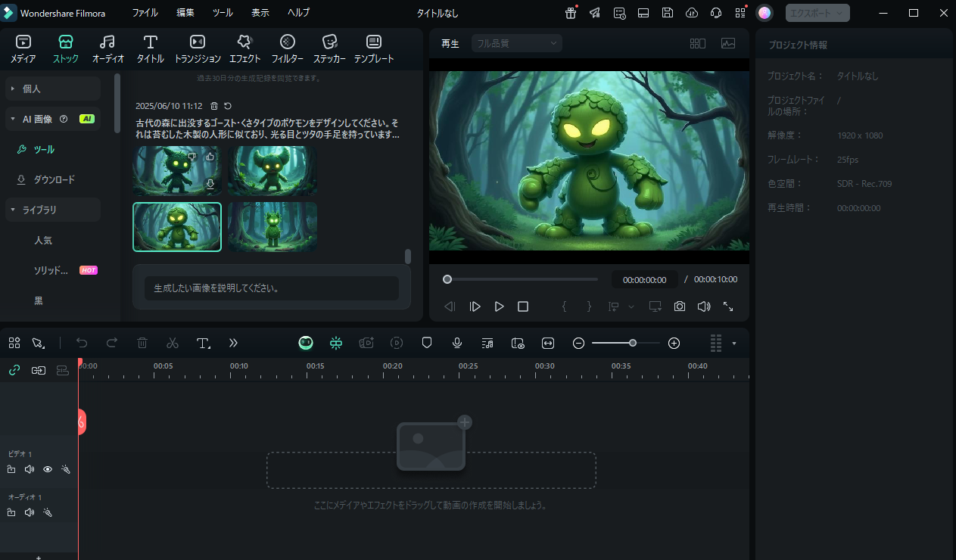956x560 pixels.
Task: Select 黒 in the library list
Action: point(39,300)
